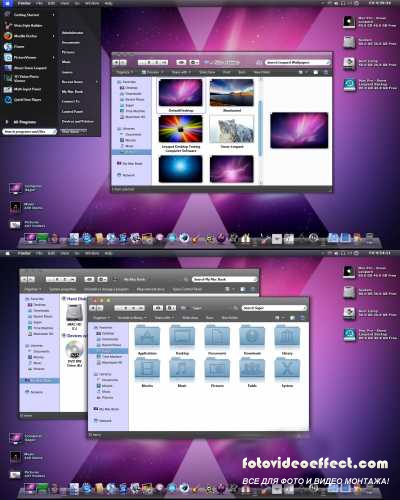Viewport: 400px width, 500px height.
Task: Click Map network drive in My Mac Book
Action: [151, 289]
